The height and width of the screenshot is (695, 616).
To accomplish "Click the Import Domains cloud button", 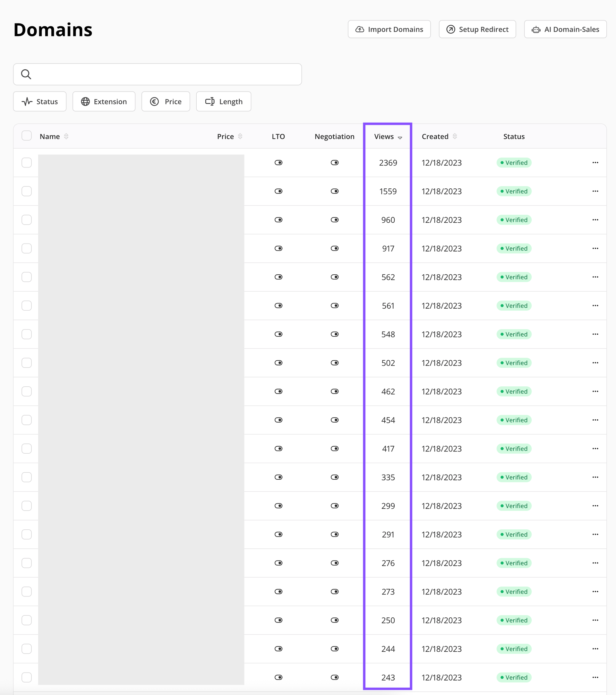I will pos(389,29).
